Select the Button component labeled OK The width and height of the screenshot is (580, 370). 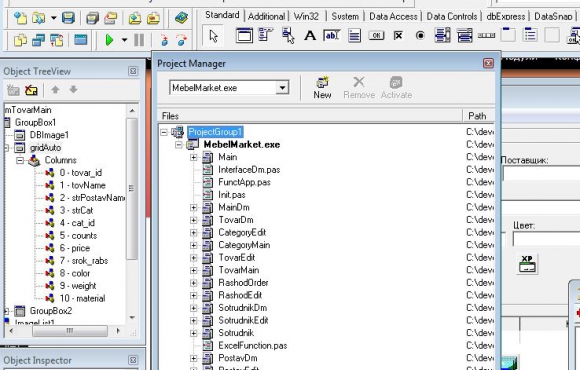coord(376,36)
